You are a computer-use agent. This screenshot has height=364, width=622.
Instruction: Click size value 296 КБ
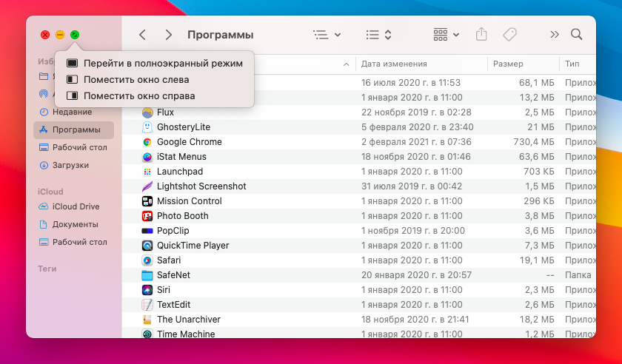539,201
